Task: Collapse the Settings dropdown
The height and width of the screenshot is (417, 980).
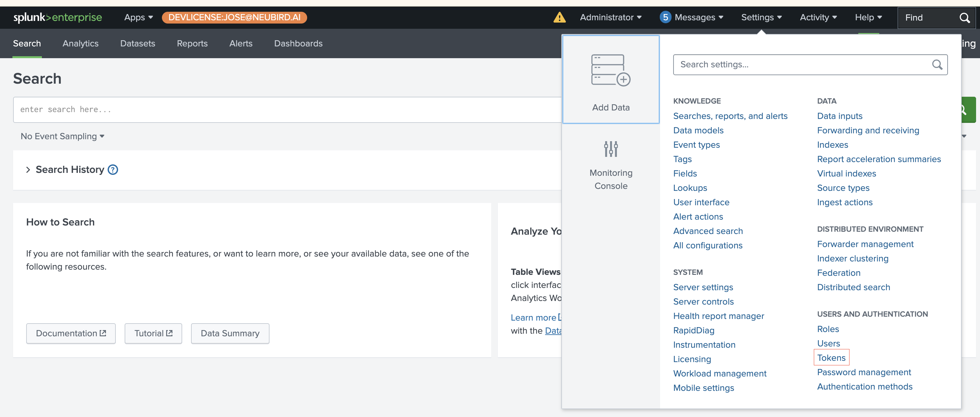Action: [x=761, y=18]
